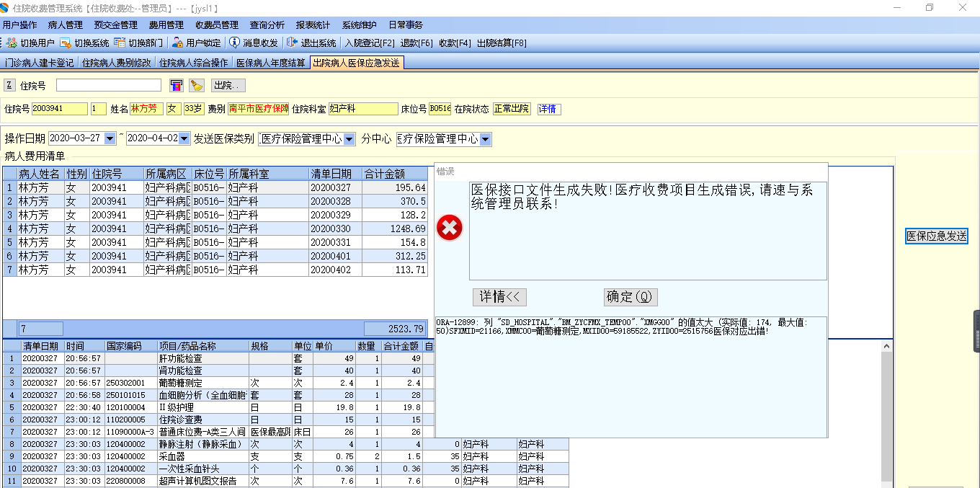The width and height of the screenshot is (980, 488).
Task: Select the 葡萄糖测定 detail row
Action: coord(217,383)
